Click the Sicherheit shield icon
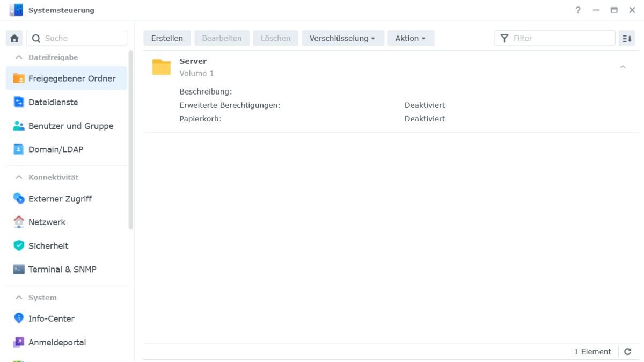Screen dimensions: 644x362 click(19, 245)
